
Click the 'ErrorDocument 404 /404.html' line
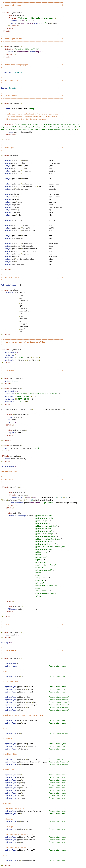pyautogui.click(x=12, y=72)
